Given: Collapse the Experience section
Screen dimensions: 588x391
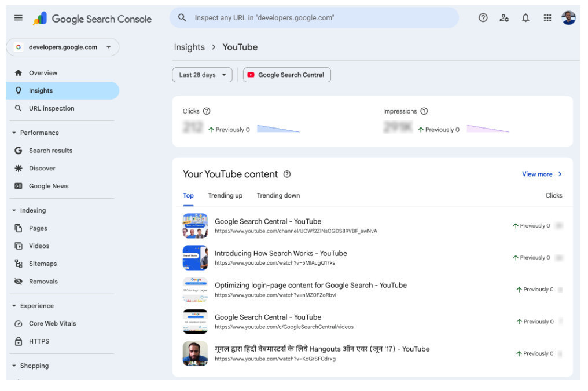Looking at the screenshot, I should tap(14, 306).
